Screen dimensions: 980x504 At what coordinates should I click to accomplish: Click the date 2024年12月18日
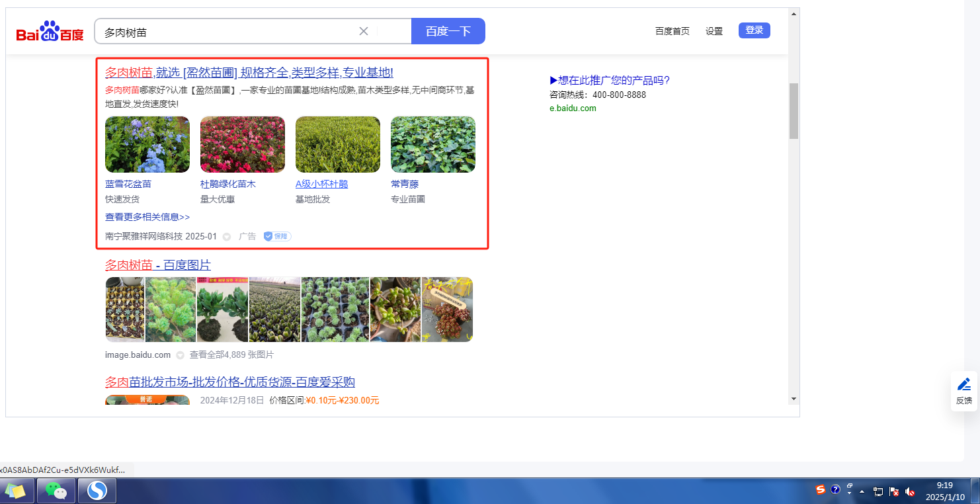[232, 400]
